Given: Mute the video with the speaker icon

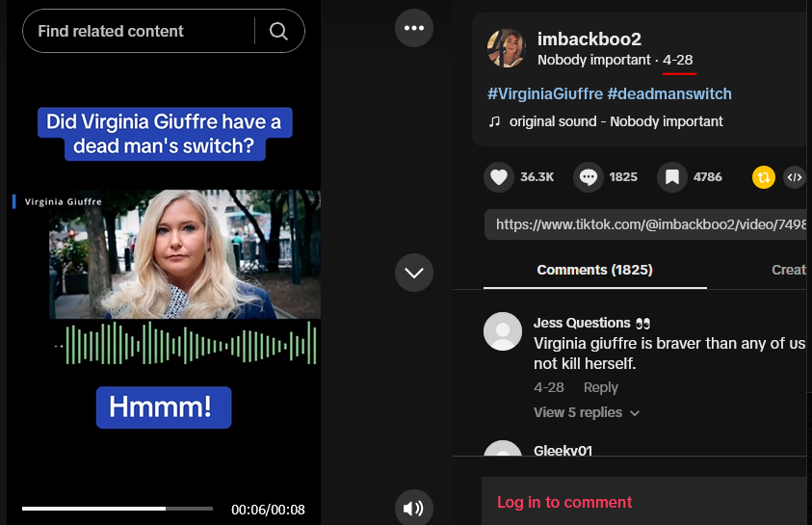Looking at the screenshot, I should pyautogui.click(x=414, y=508).
